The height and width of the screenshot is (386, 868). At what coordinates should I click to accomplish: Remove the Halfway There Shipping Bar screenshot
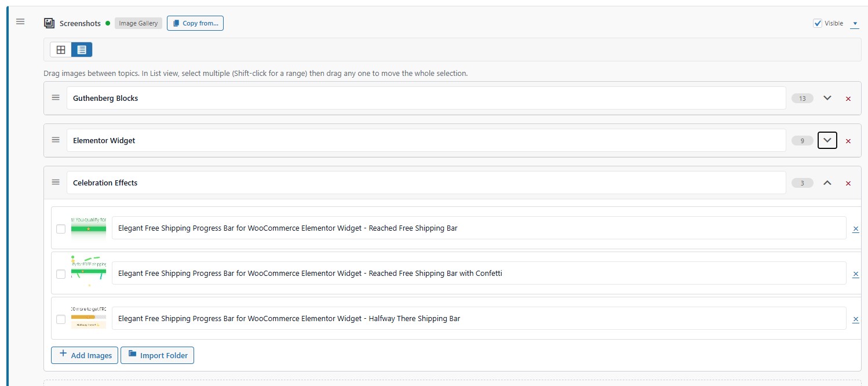(856, 319)
